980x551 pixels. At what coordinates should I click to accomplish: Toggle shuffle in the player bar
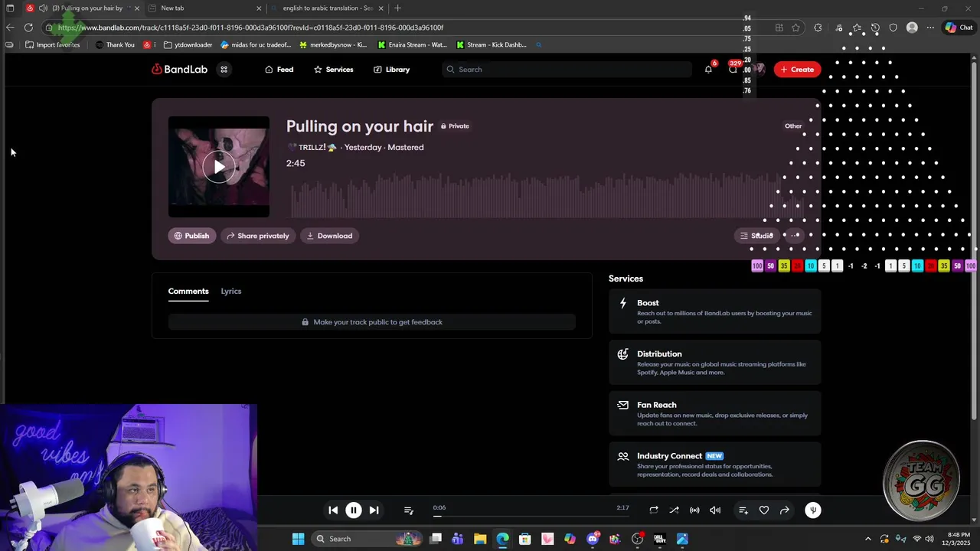point(674,510)
